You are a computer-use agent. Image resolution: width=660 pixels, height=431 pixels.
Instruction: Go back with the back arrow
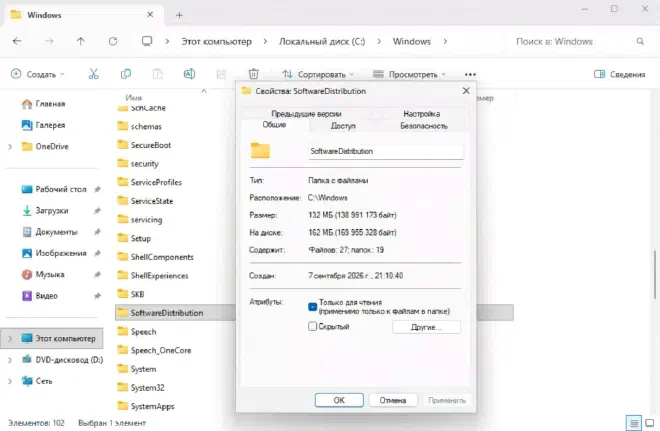pos(17,41)
